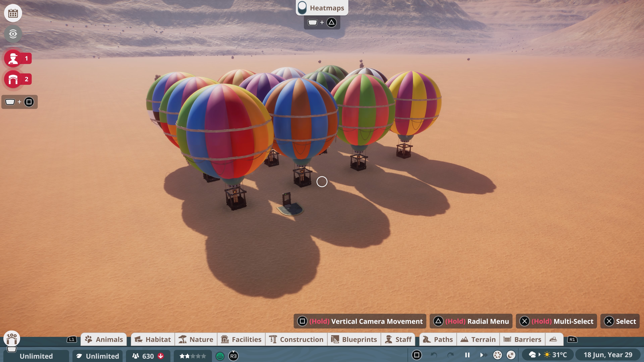
Task: Open the Paths tab
Action: (438, 339)
